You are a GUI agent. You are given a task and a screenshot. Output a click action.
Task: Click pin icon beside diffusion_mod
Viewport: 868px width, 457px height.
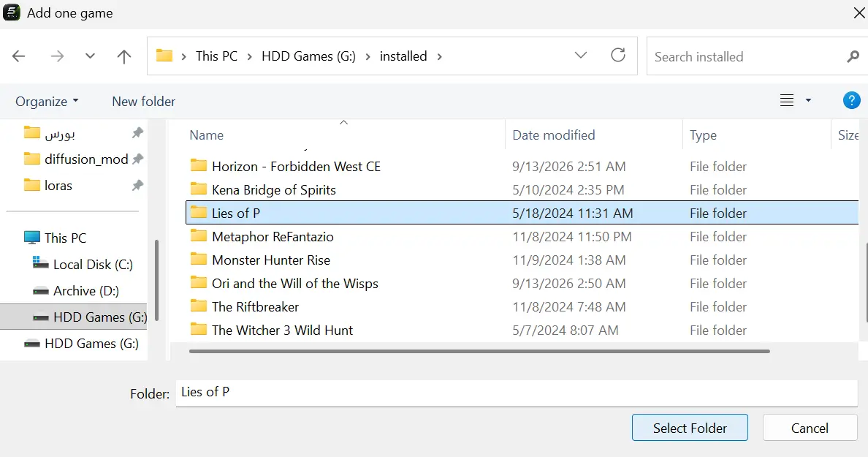coord(138,159)
